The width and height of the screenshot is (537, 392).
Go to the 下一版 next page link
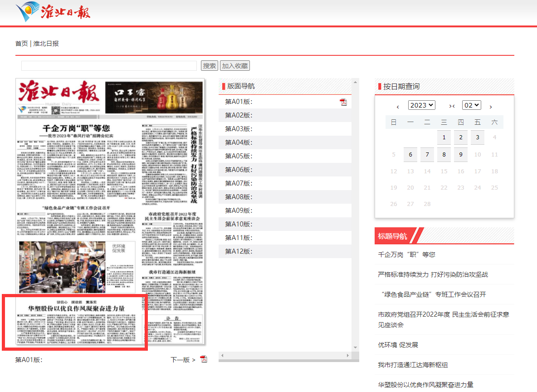(x=183, y=360)
